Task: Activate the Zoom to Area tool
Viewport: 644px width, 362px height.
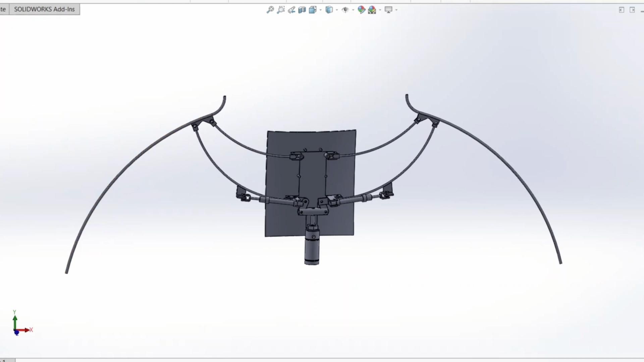Action: coord(281,10)
